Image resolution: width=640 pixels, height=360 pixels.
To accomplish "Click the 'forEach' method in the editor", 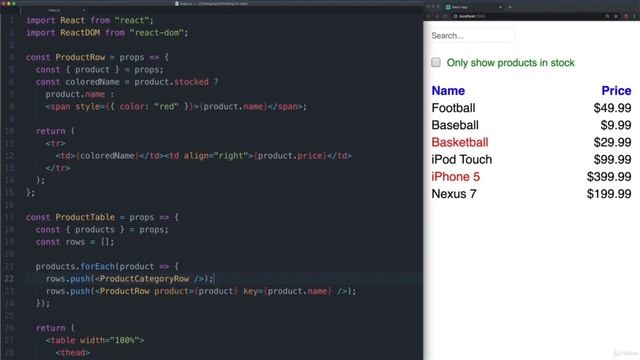I will (x=97, y=267).
